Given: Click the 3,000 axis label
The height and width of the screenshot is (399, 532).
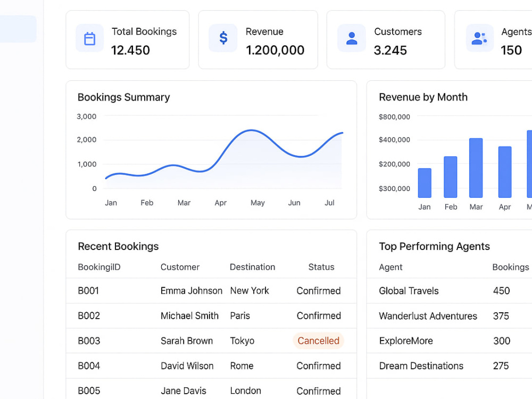Looking at the screenshot, I should (x=87, y=117).
